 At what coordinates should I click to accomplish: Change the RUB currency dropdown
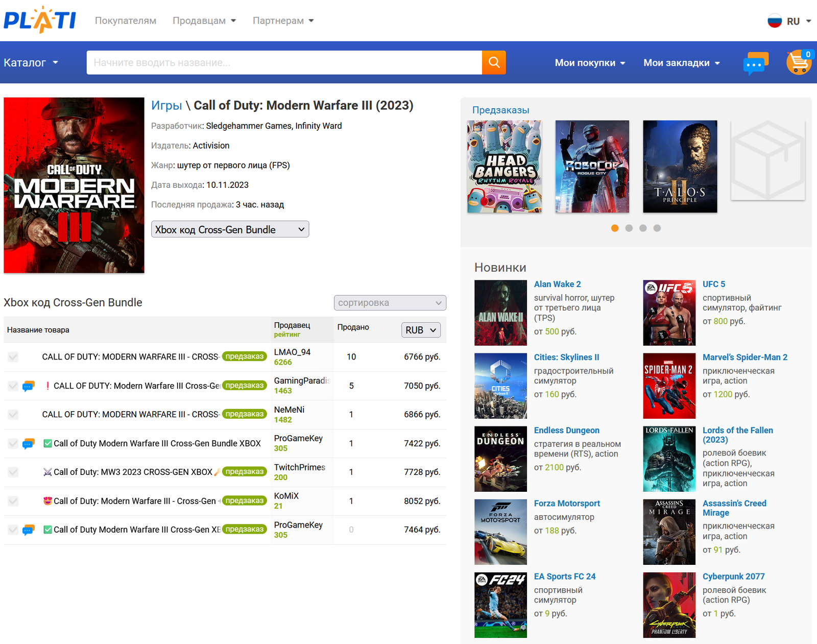tap(421, 330)
